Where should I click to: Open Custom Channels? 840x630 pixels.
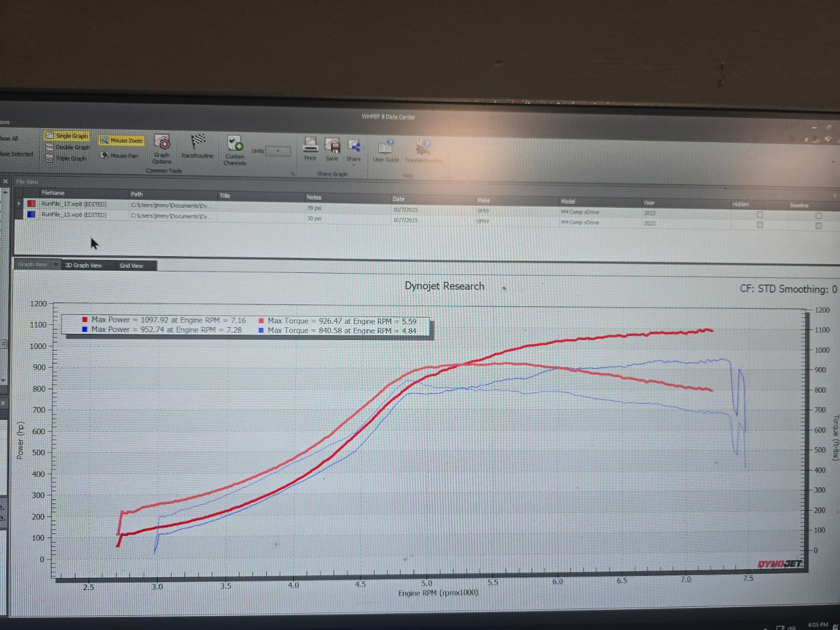[235, 150]
